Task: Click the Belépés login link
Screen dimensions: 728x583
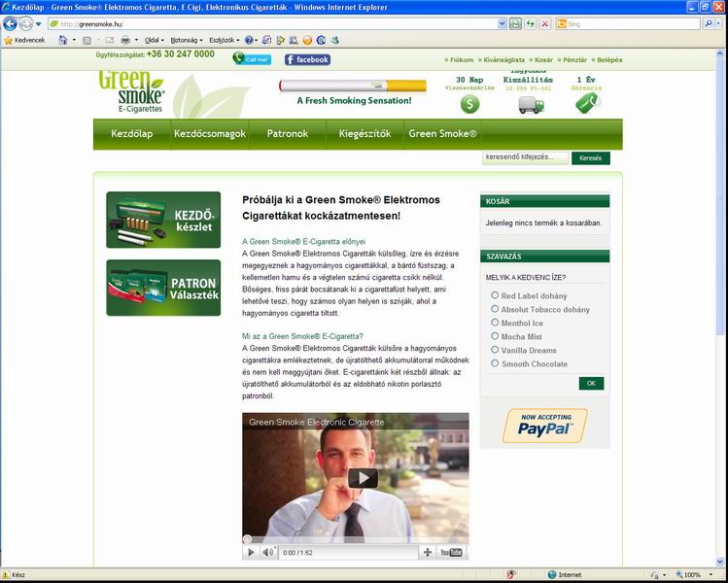Action: click(x=609, y=60)
